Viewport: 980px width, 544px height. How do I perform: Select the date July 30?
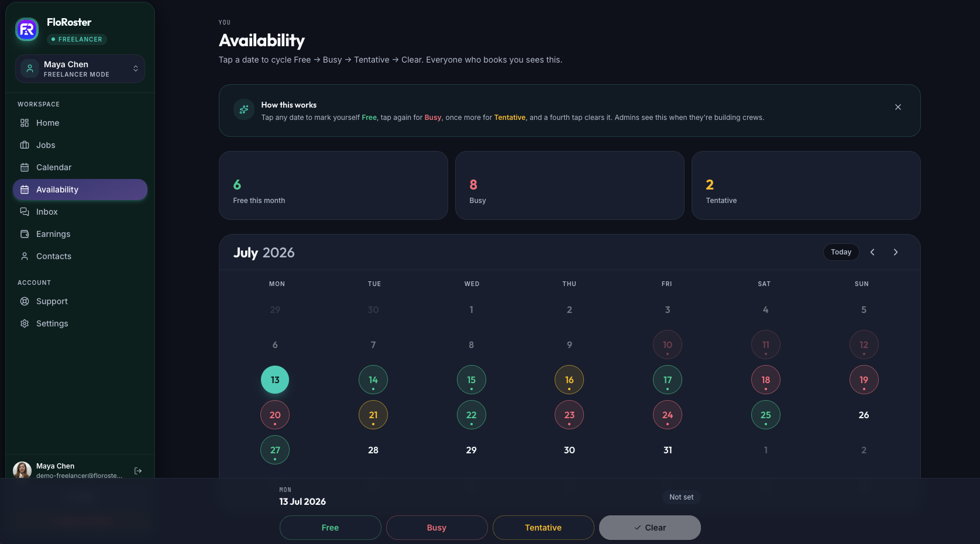pos(569,450)
